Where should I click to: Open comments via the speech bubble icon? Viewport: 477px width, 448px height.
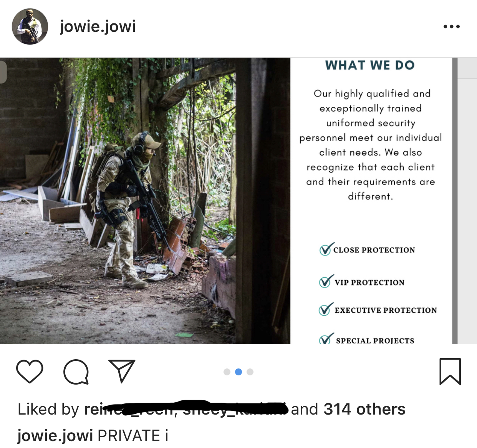76,372
